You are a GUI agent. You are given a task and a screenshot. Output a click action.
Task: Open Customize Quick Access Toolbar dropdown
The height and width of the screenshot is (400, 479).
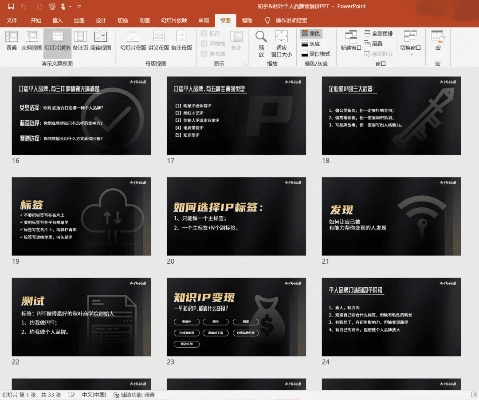79,6
